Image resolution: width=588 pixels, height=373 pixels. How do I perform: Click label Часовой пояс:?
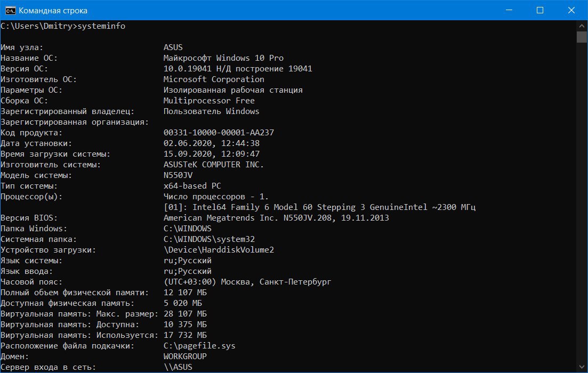pyautogui.click(x=31, y=281)
